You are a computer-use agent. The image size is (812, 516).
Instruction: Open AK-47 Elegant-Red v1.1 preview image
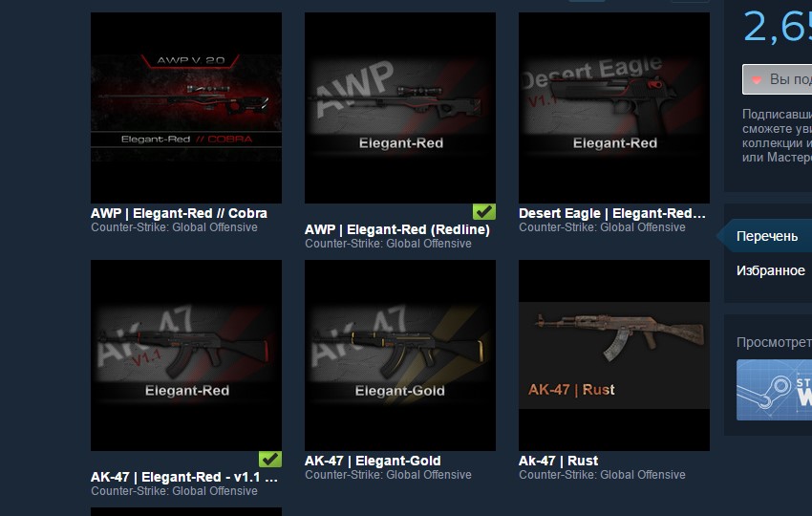186,355
